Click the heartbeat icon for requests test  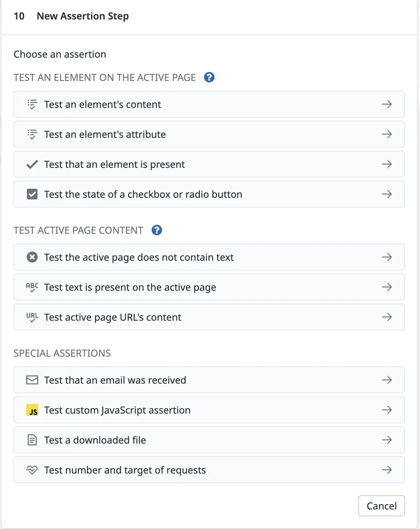point(32,470)
